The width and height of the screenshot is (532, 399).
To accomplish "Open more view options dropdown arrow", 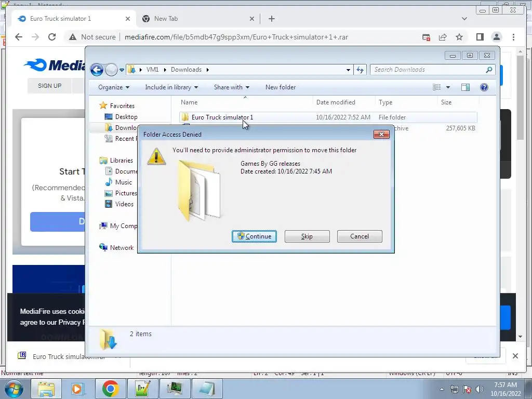I will click(x=448, y=87).
